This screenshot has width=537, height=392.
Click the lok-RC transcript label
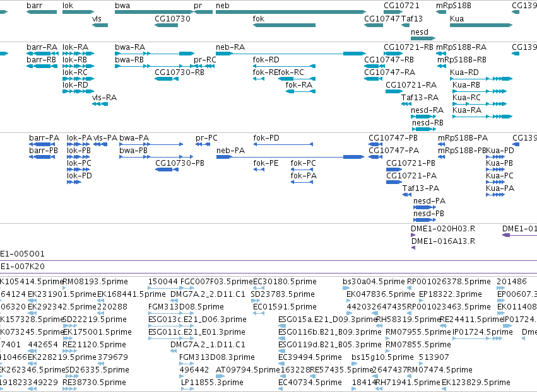click(75, 72)
